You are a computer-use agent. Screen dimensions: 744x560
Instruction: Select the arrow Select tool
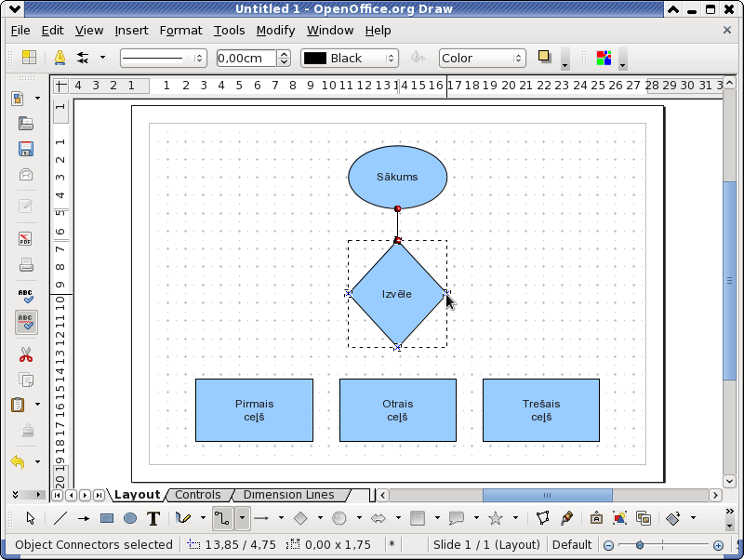coord(31,518)
